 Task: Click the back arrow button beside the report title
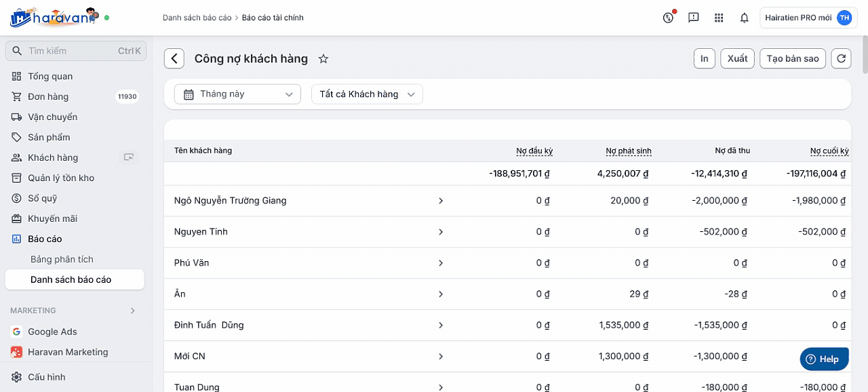[x=174, y=59]
